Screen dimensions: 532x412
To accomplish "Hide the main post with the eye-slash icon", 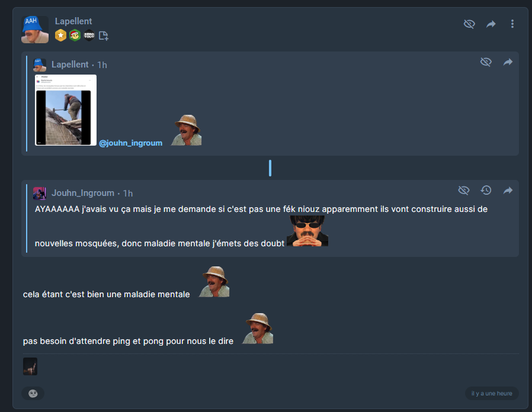I will click(469, 24).
